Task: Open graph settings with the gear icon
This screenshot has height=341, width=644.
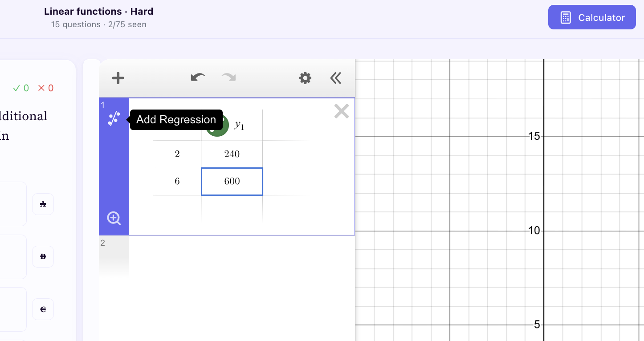Action: [305, 78]
